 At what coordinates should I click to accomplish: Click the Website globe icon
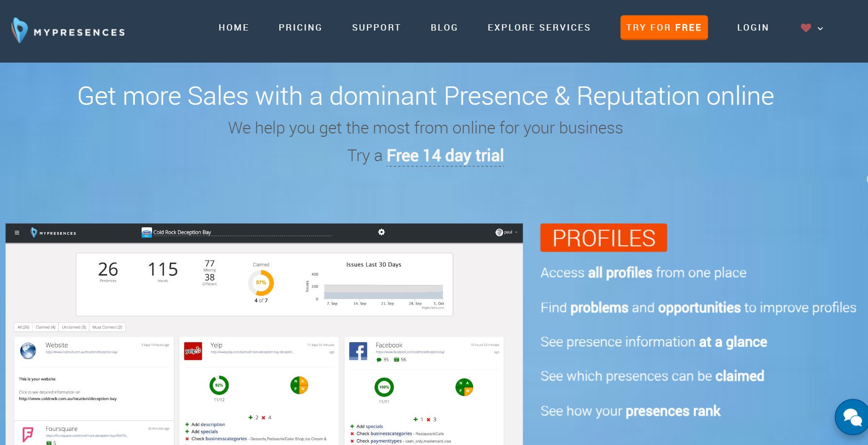[28, 350]
